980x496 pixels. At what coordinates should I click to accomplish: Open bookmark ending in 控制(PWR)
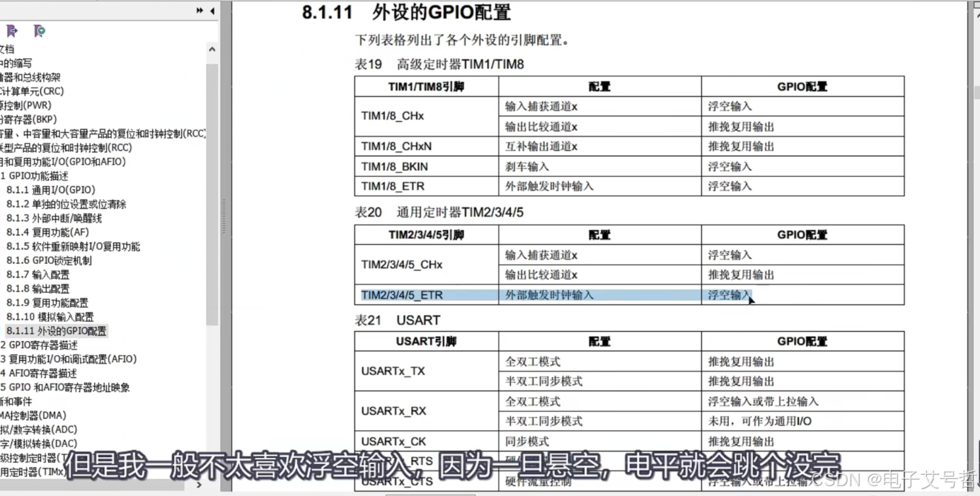pos(25,105)
